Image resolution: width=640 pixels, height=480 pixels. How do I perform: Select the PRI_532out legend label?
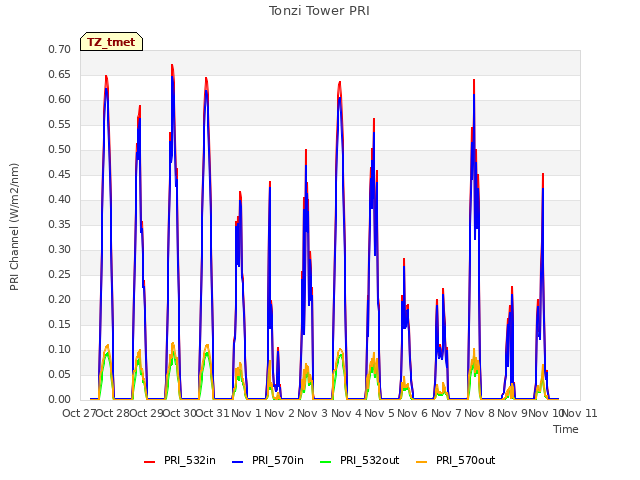tap(370, 460)
